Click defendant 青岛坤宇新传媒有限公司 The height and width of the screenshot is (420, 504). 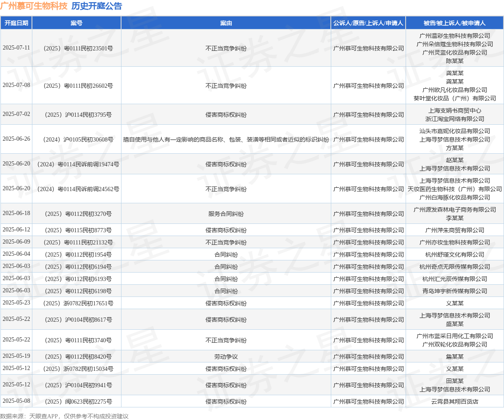click(x=455, y=291)
